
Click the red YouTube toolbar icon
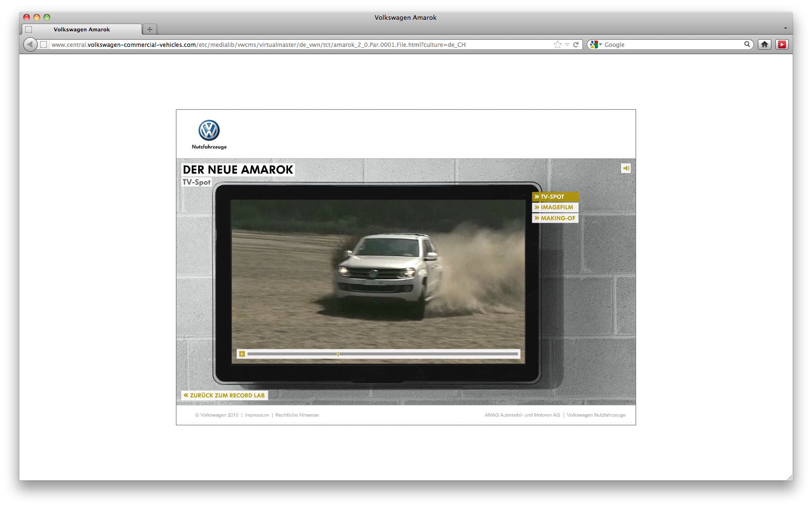pos(782,44)
